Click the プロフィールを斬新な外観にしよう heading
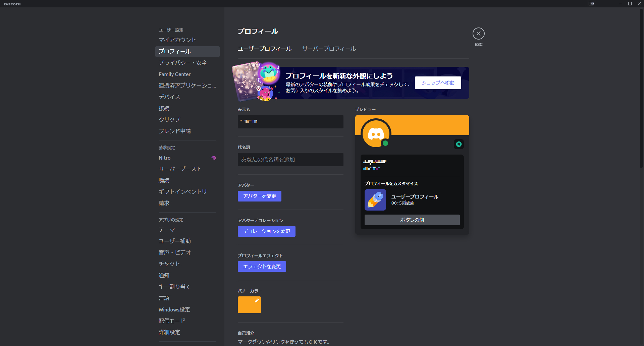The height and width of the screenshot is (346, 644). (339, 76)
